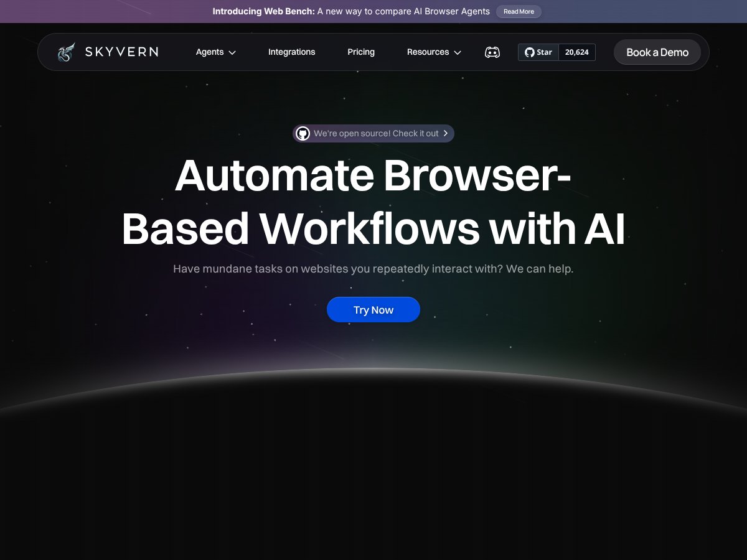
Task: Expand the chevron next to Resources
Action: (458, 53)
